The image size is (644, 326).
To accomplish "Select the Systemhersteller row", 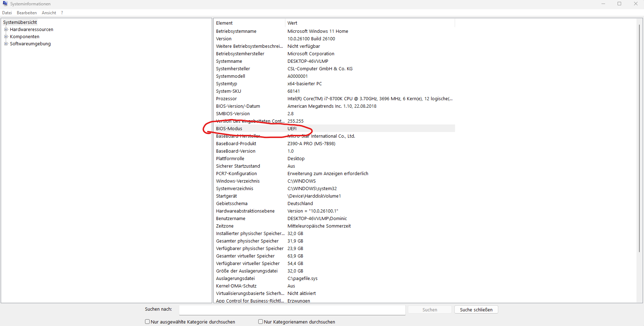I will coord(334,69).
